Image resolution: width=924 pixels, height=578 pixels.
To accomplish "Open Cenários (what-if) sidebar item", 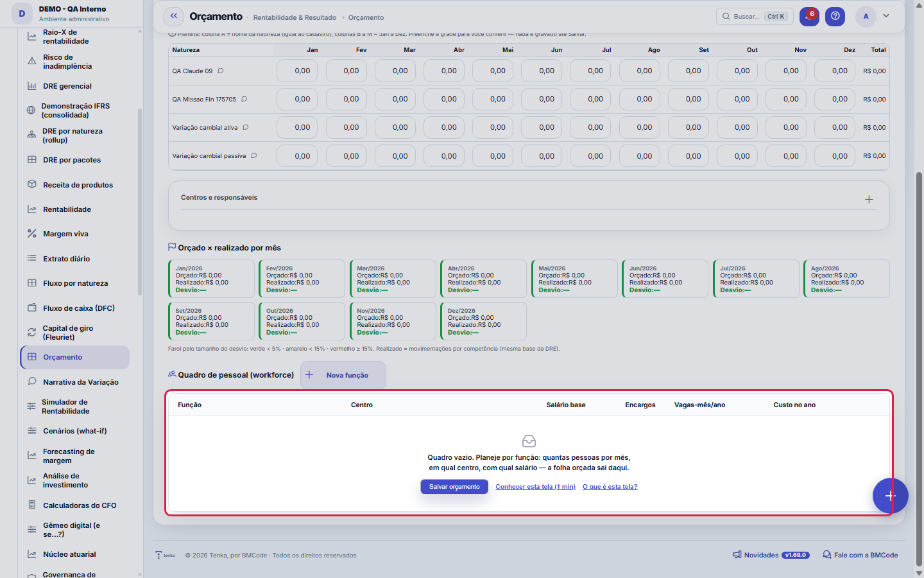I will point(75,431).
